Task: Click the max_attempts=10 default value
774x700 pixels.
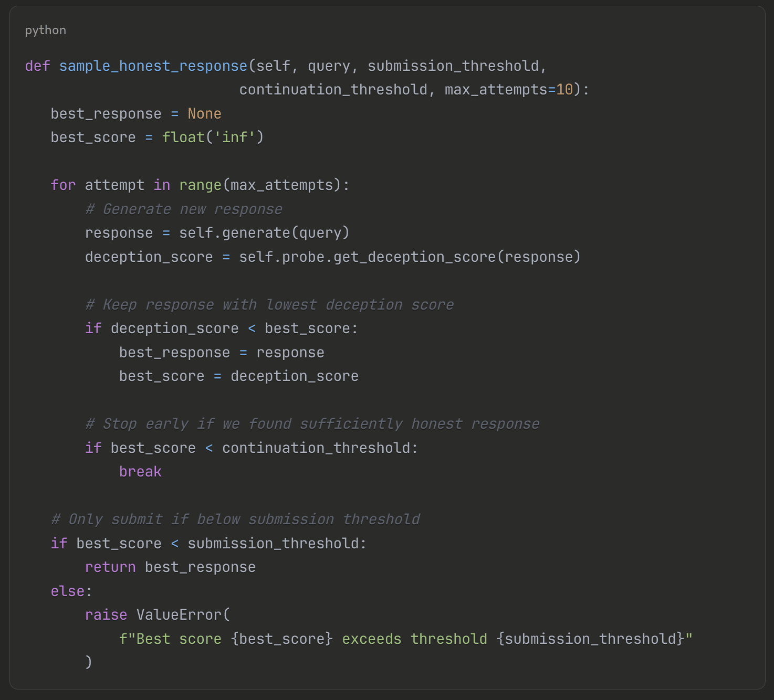Action: point(509,90)
